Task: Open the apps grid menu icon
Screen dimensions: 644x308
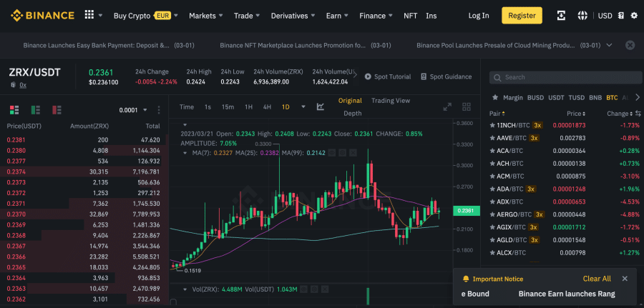Action: tap(89, 15)
